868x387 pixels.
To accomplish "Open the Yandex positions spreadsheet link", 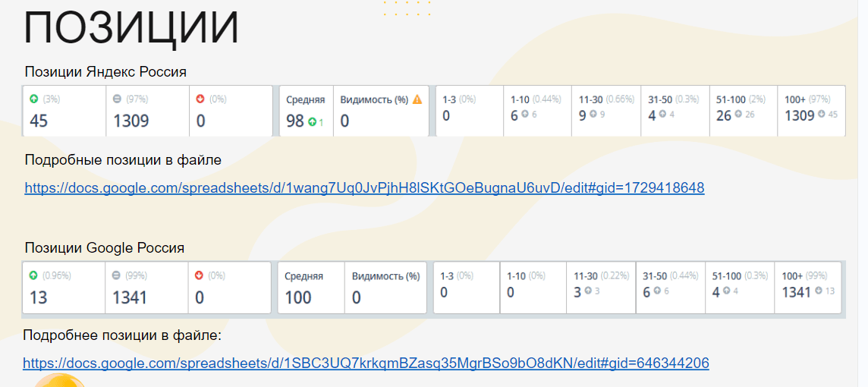I will click(x=364, y=187).
